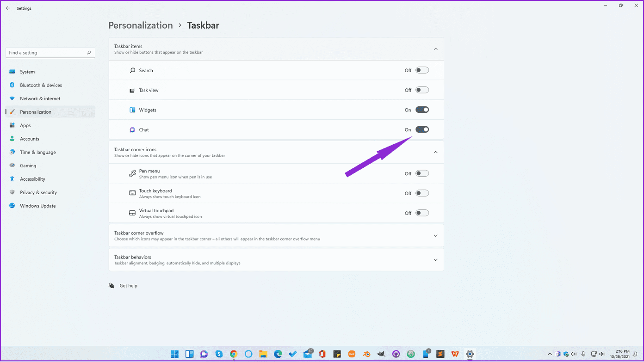644x362 pixels.
Task: Turn off the Widgets toggle
Action: (x=422, y=110)
